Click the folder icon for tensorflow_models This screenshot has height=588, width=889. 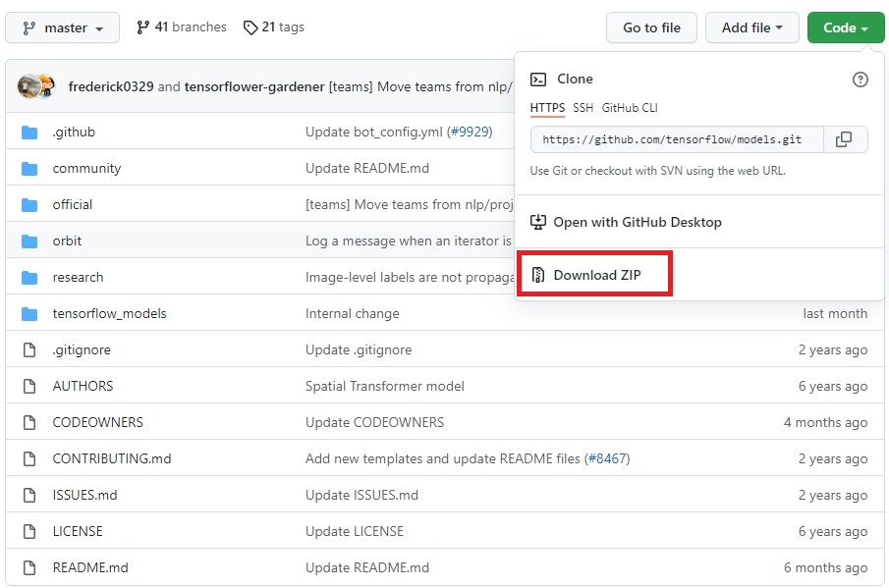point(29,313)
